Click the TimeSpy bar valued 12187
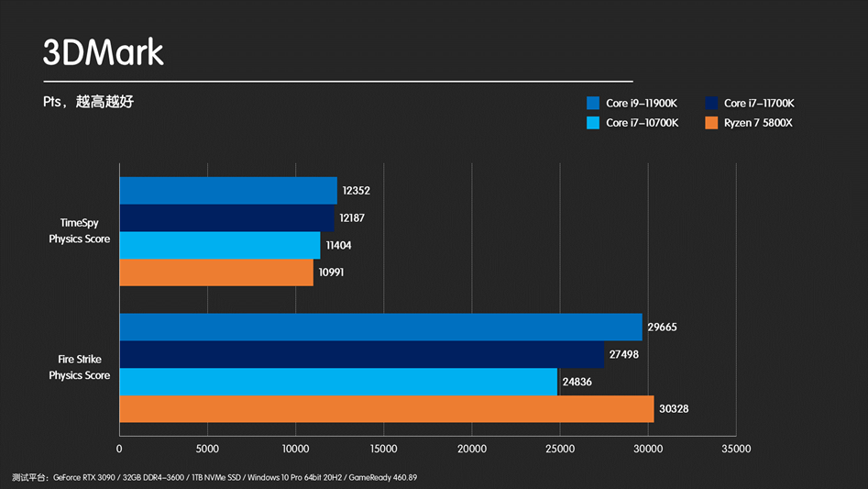 click(227, 217)
